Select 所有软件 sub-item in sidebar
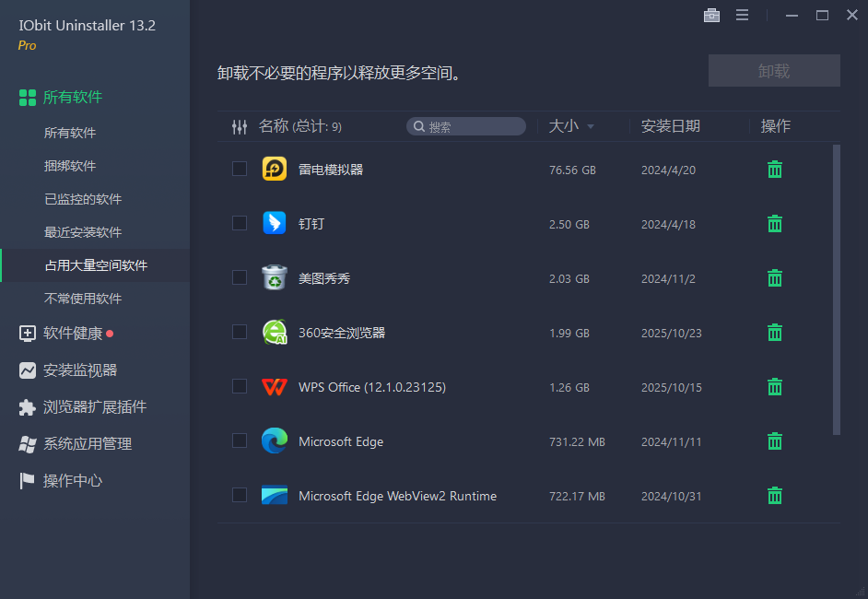This screenshot has height=599, width=868. (70, 133)
